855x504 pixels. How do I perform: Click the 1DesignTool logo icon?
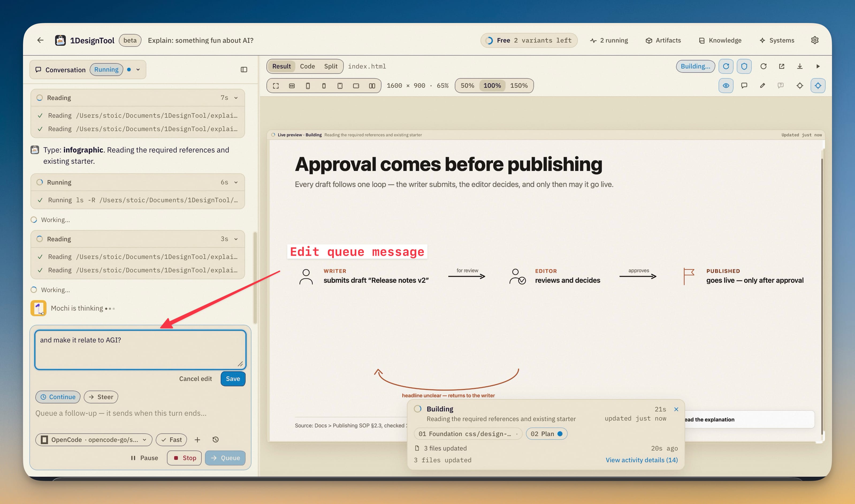tap(60, 40)
